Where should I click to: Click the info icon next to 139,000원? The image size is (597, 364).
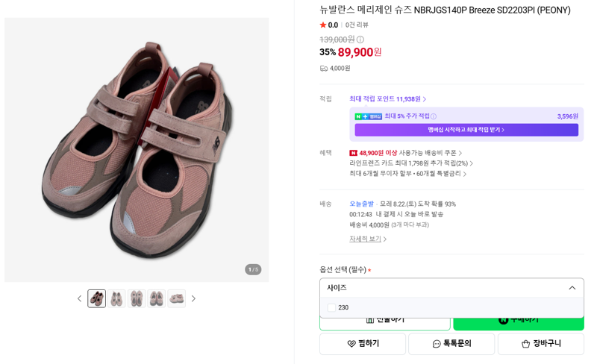coord(360,40)
